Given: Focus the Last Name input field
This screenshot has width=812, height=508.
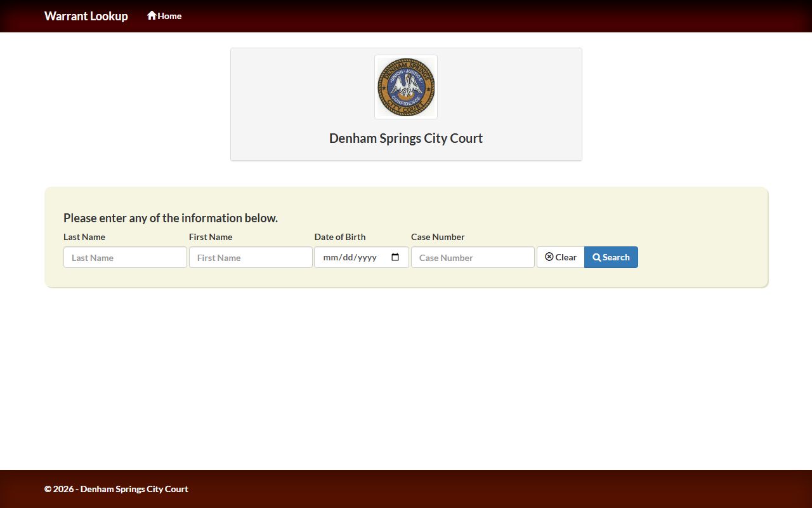Looking at the screenshot, I should 125,257.
